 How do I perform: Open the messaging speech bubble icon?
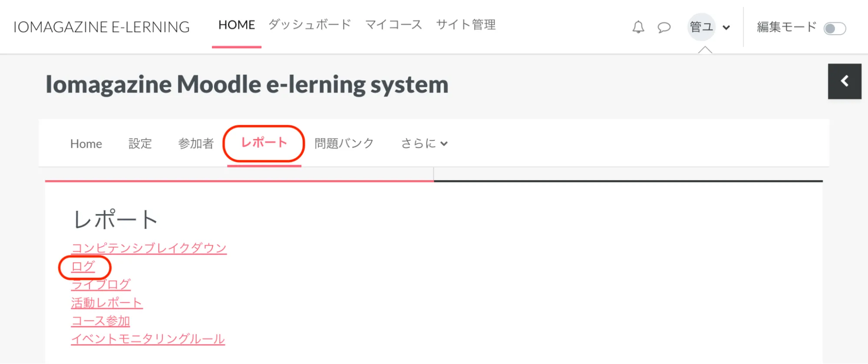(x=664, y=28)
